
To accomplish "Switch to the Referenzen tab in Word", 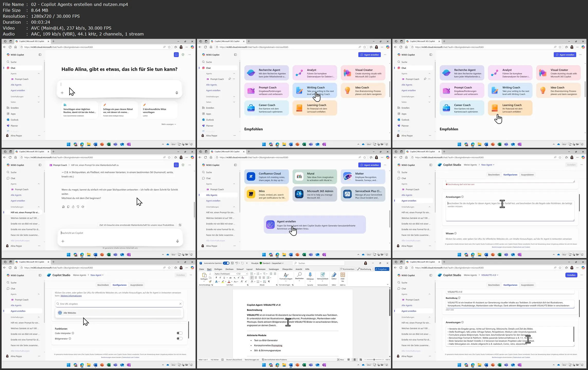I will coord(260,269).
